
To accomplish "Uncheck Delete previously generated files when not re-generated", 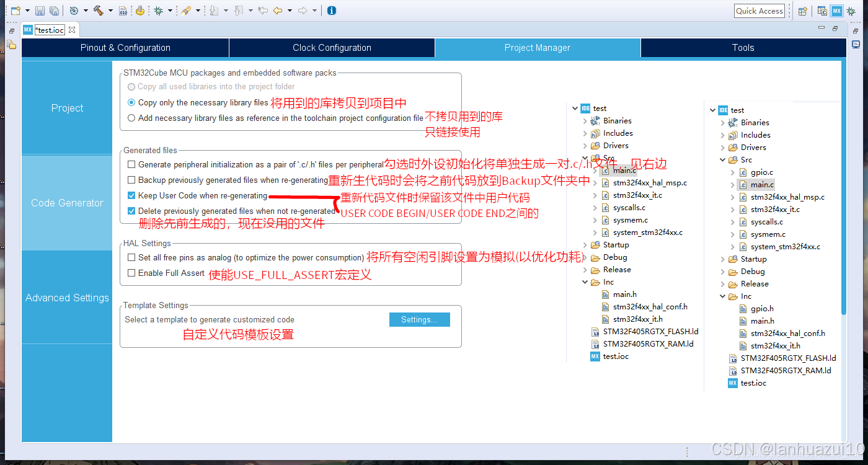I will point(131,211).
